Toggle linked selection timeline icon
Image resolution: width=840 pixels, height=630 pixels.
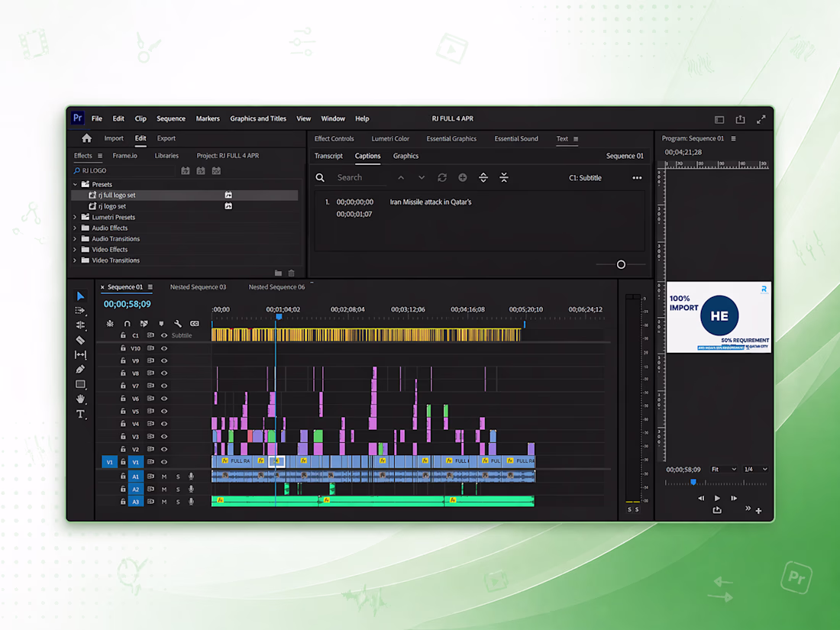click(144, 324)
